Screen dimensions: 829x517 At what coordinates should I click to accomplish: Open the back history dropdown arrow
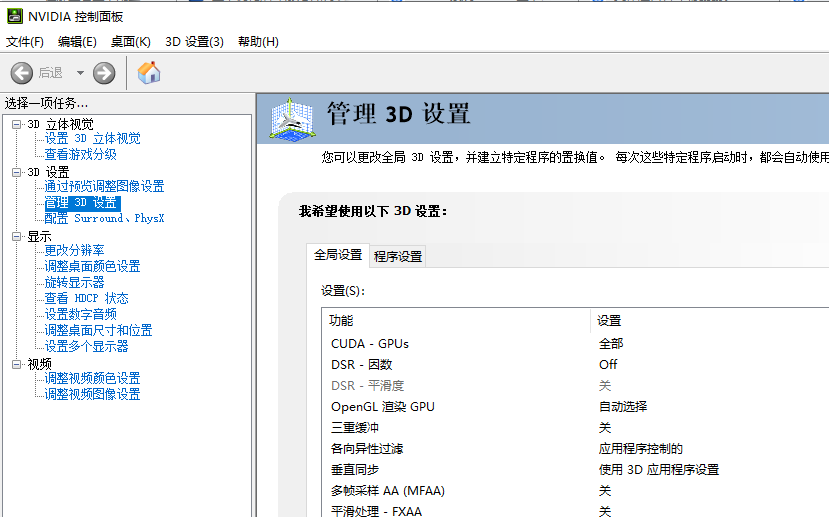[80, 73]
